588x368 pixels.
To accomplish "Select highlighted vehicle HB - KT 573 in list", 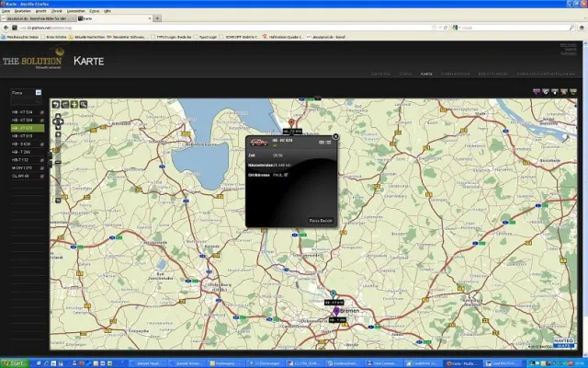I will 22,128.
